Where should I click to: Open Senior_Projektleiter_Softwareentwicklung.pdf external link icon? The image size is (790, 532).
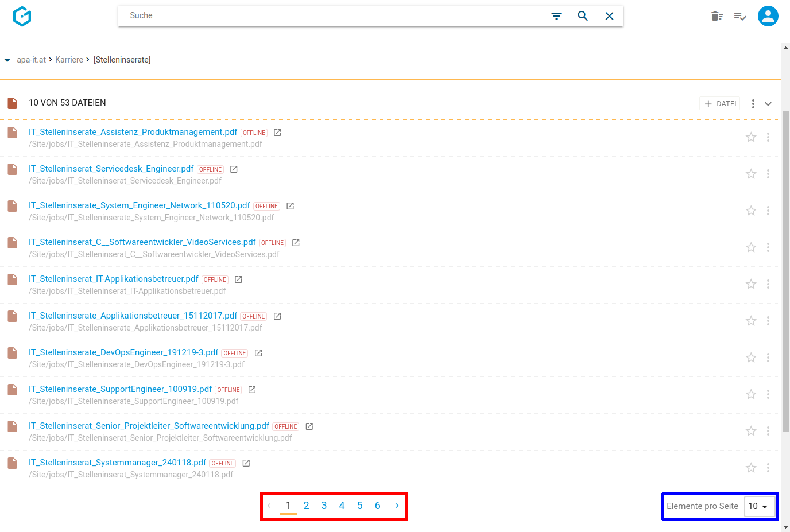click(x=309, y=426)
